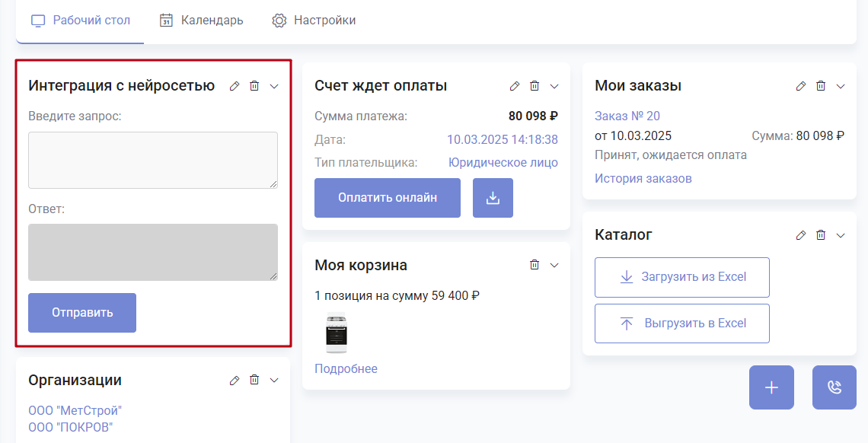
Task: Delete the Мои заказы widget
Action: point(821,86)
